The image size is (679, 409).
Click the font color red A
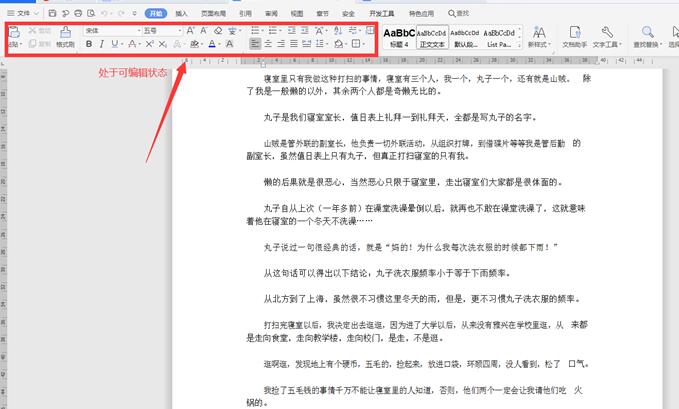(212, 45)
